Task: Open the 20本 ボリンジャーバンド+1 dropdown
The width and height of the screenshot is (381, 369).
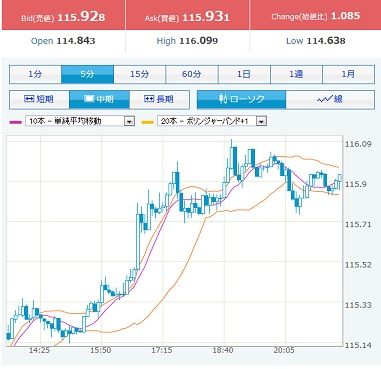Action: tap(212, 121)
